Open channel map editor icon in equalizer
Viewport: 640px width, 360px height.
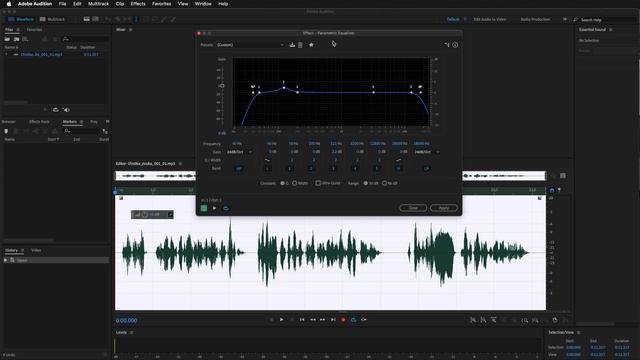click(447, 45)
